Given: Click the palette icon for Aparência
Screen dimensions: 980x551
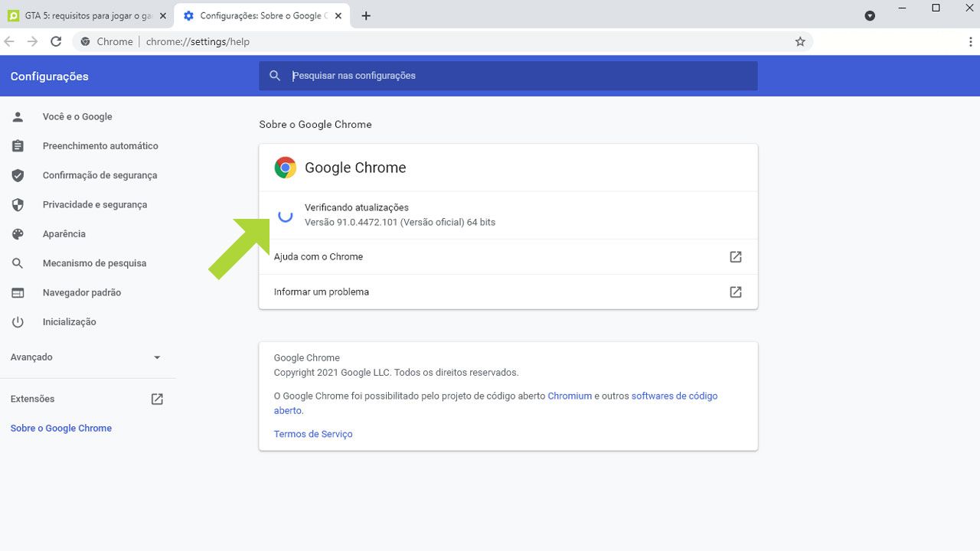Looking at the screenshot, I should pyautogui.click(x=18, y=234).
